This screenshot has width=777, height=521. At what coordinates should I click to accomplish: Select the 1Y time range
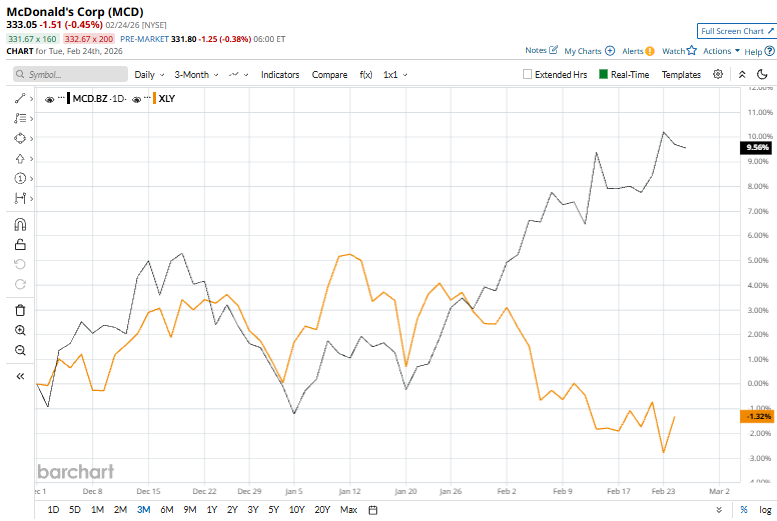click(212, 510)
